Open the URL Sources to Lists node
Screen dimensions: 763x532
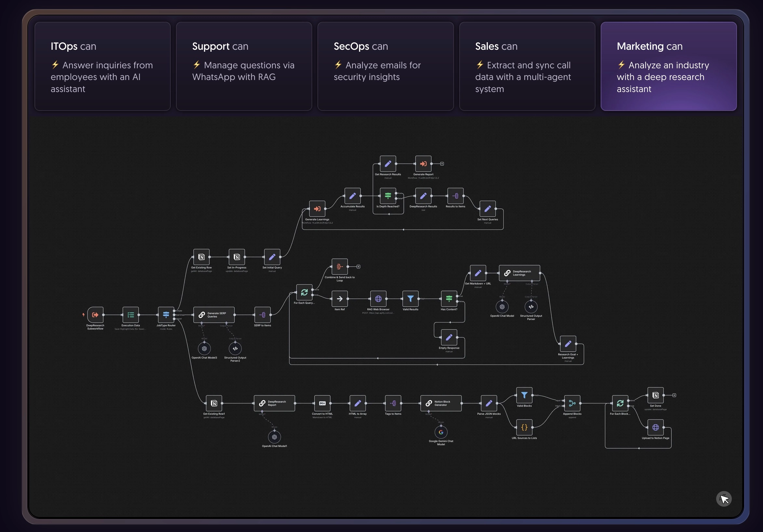pos(524,428)
